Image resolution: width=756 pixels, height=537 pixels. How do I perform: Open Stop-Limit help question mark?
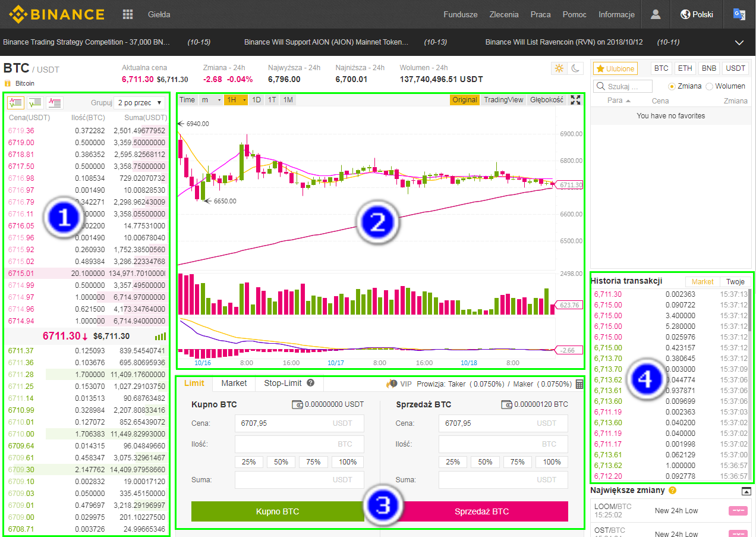click(310, 384)
